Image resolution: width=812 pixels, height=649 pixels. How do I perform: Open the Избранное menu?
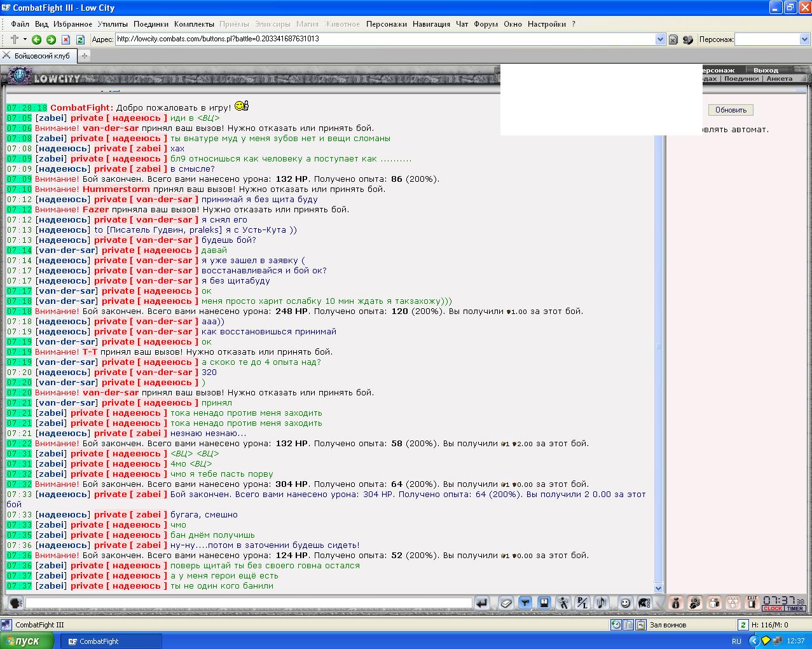72,24
